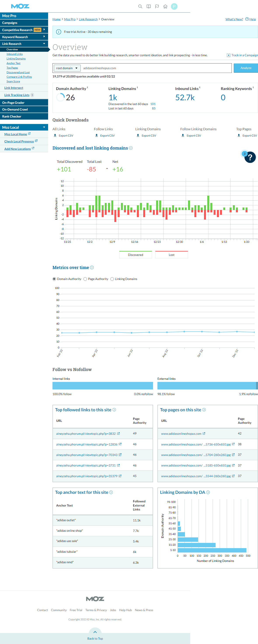Click the 1-10 bar in DA chart

(212, 550)
